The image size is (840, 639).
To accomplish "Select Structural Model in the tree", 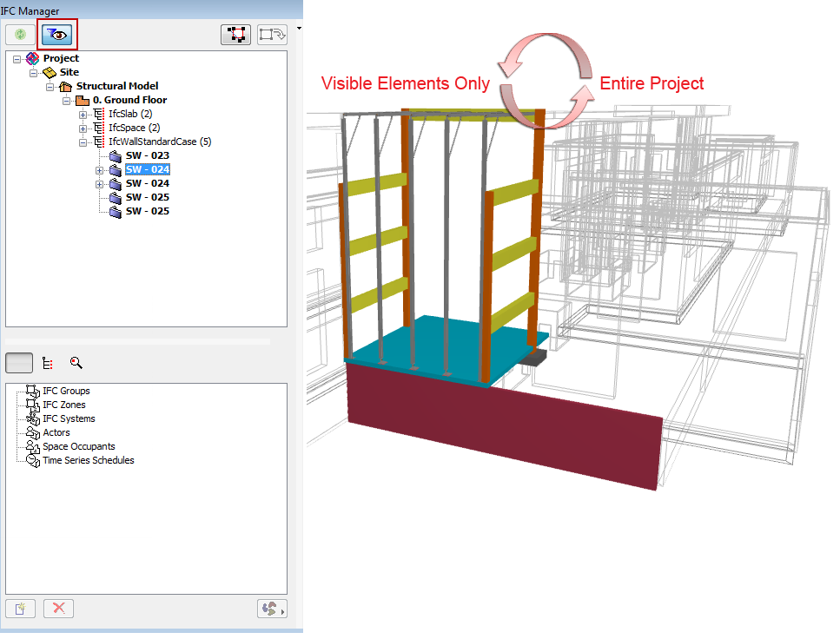I will coord(117,86).
